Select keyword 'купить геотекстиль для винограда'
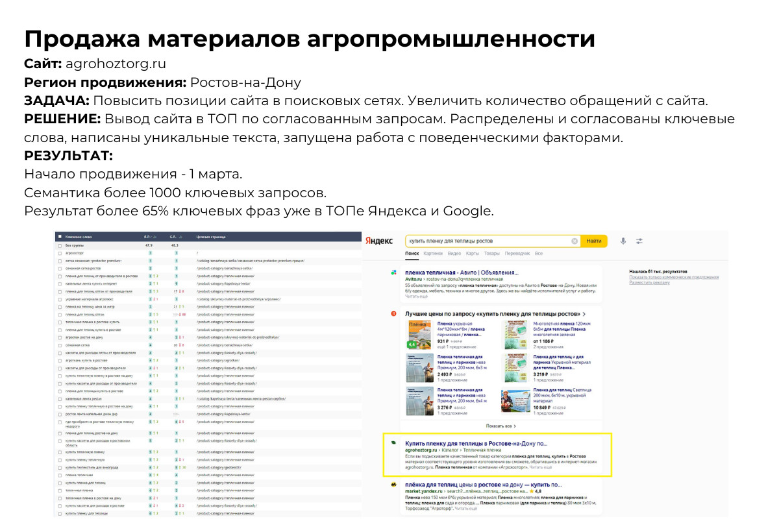779x532 pixels. 92,467
